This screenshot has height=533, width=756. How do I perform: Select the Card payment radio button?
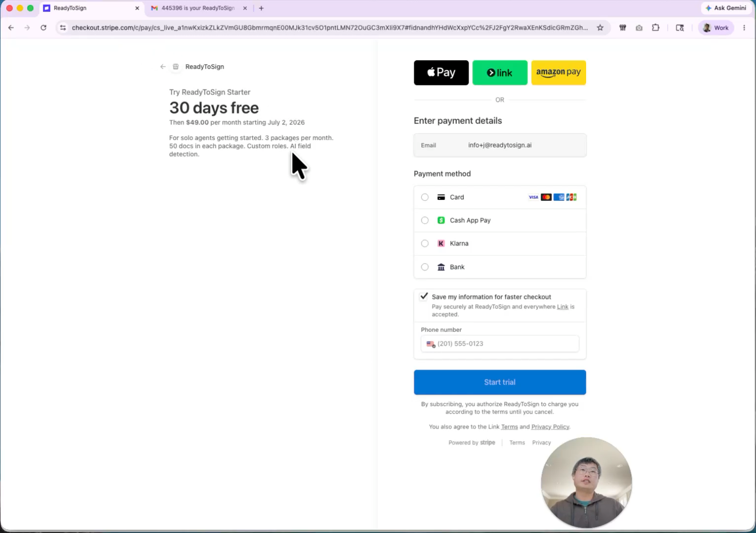[425, 197]
